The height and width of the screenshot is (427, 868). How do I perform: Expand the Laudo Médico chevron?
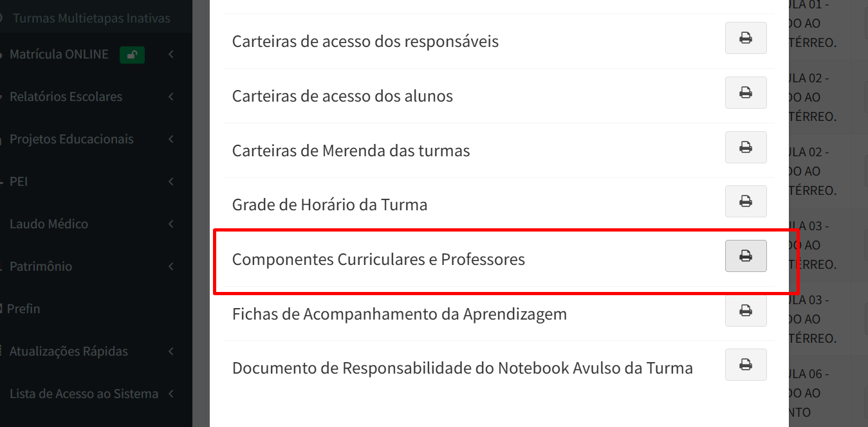click(171, 224)
